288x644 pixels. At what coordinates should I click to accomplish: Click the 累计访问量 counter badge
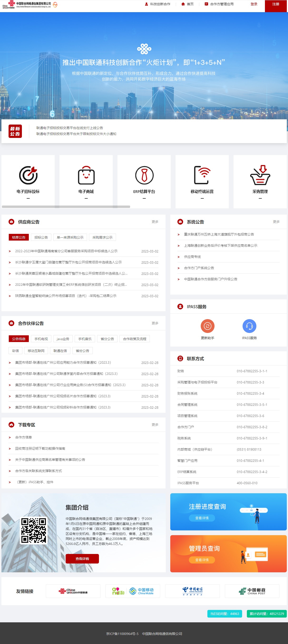pos(267,614)
